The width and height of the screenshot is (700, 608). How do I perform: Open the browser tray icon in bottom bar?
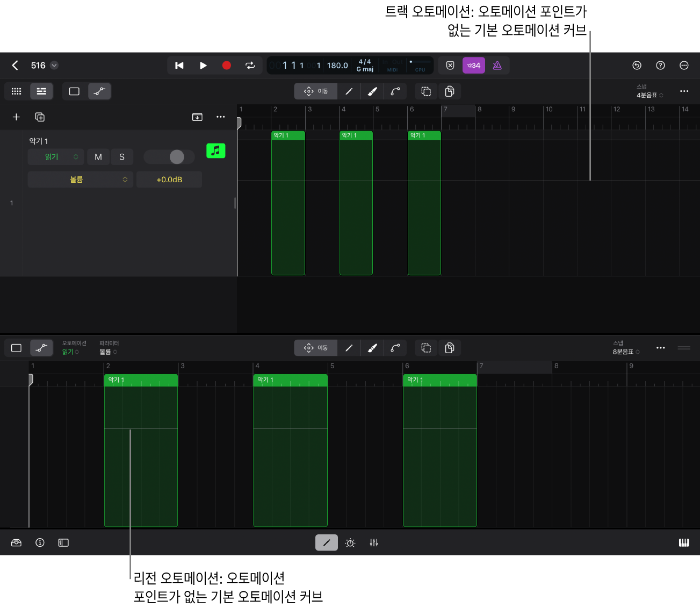(x=16, y=542)
